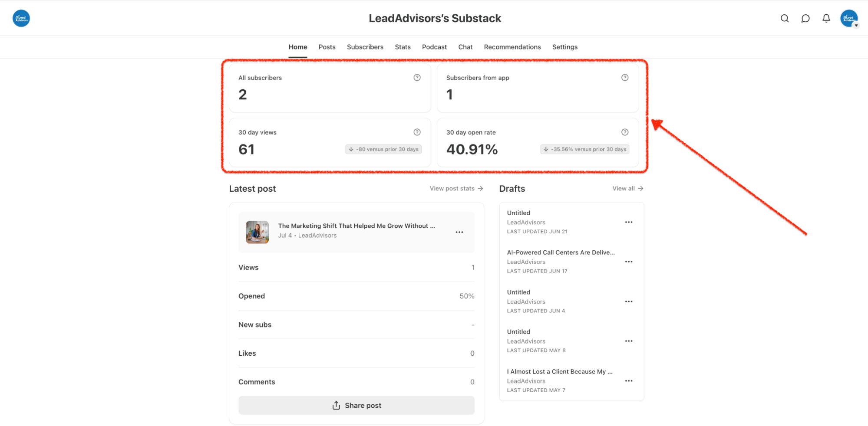Open options menu for the latest post
Viewport: 868px width, 426px height.
coord(459,232)
